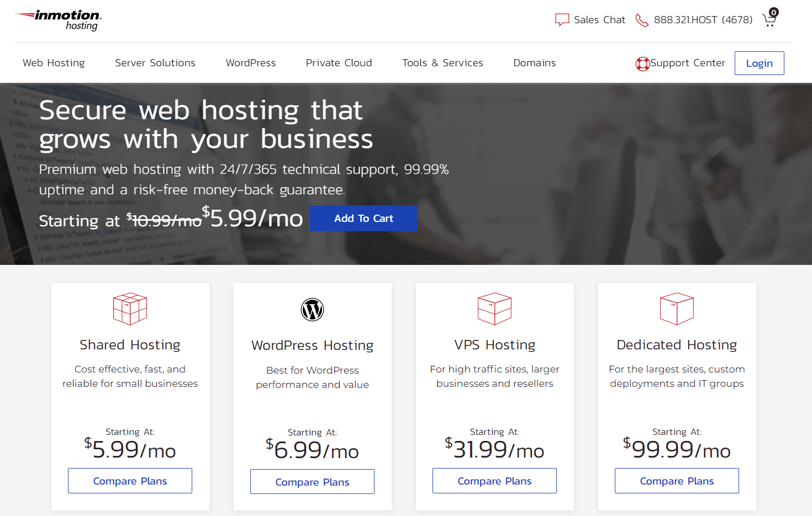
Task: Open the Domains menu
Action: [534, 63]
